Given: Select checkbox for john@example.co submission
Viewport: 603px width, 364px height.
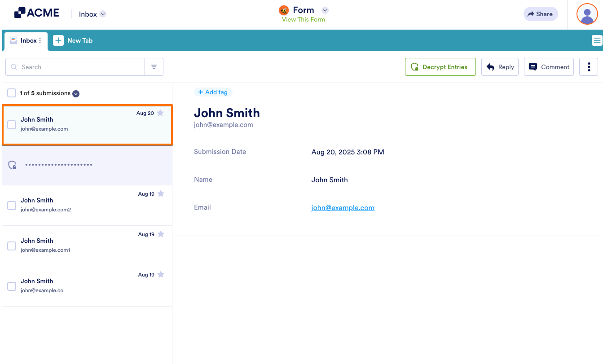Looking at the screenshot, I should pos(12,286).
